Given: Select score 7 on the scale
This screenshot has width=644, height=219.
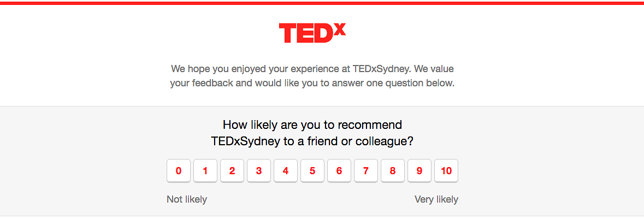Looking at the screenshot, I should (366, 171).
